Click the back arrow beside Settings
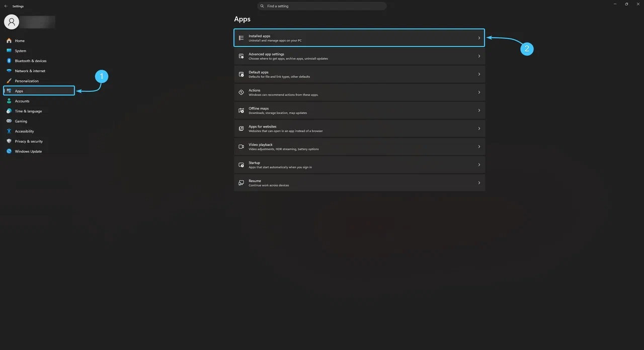 tap(6, 6)
